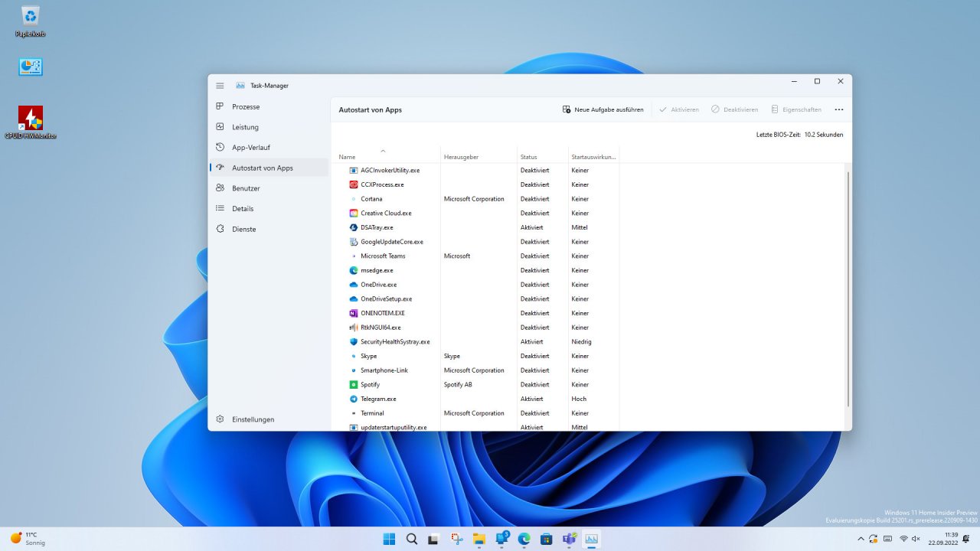Select the Smartphone-Link entry
The image size is (980, 551).
pos(475,370)
